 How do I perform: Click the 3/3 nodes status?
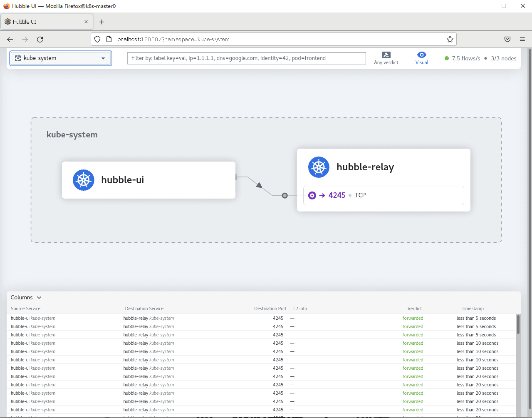(503, 58)
